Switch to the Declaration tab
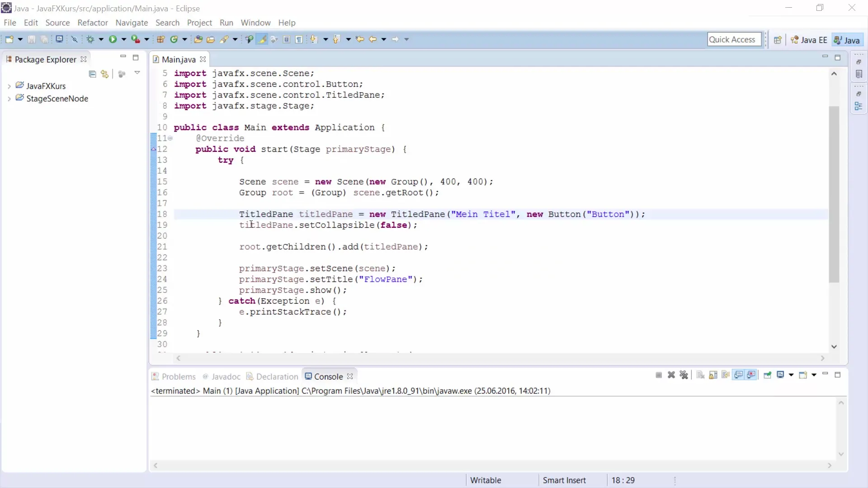Viewport: 868px width, 488px height. coord(272,376)
